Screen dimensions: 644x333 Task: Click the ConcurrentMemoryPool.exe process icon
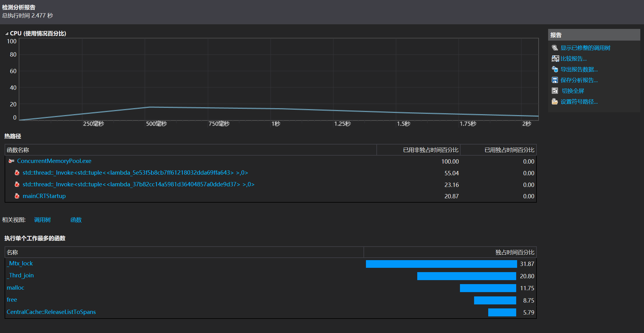coord(12,161)
